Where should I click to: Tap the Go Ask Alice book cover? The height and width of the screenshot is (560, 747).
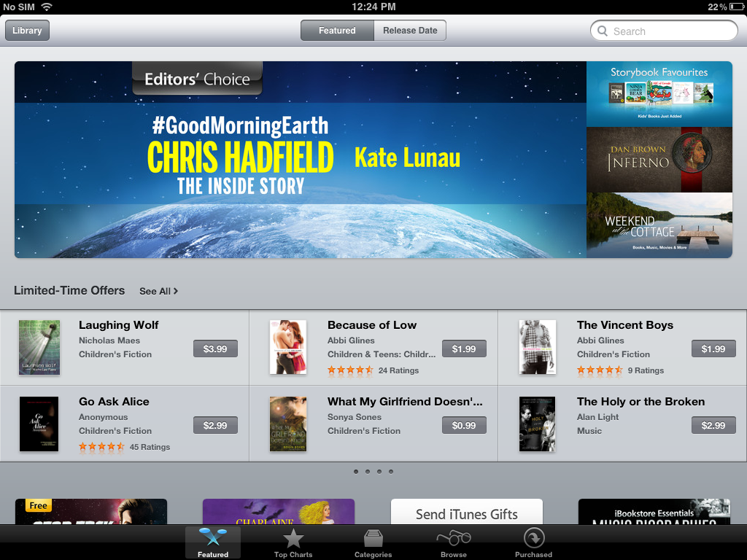click(x=39, y=424)
